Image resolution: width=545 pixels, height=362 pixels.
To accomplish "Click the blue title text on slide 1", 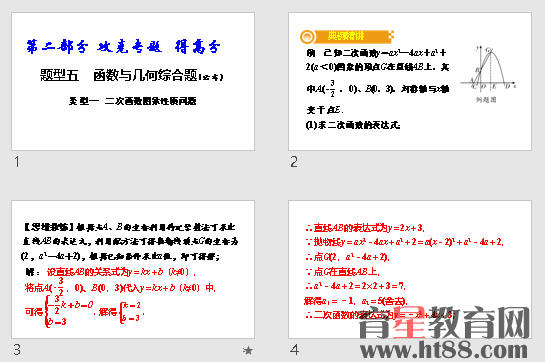I will (123, 47).
